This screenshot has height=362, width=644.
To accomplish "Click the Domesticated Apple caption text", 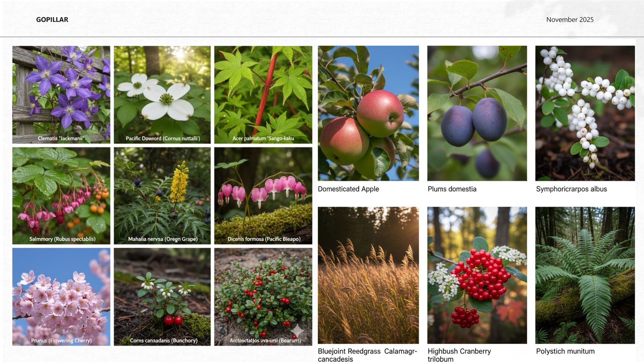I will (x=348, y=189).
